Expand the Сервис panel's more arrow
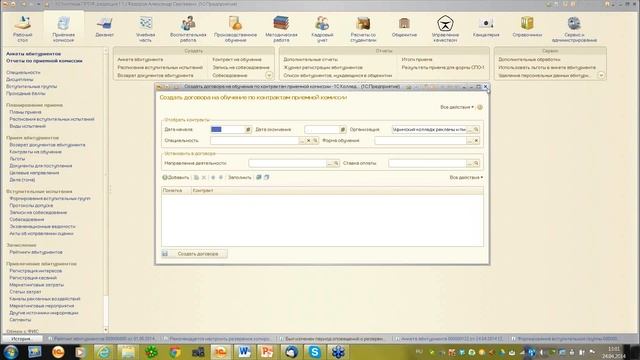The width and height of the screenshot is (640, 360). (x=601, y=76)
